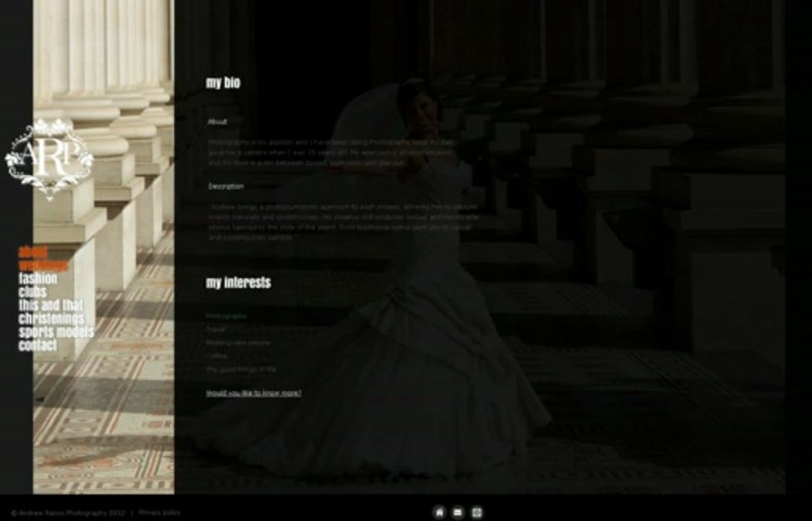This screenshot has width=812, height=521.
Task: Click the 'my interests' heading
Action: pyautogui.click(x=238, y=282)
